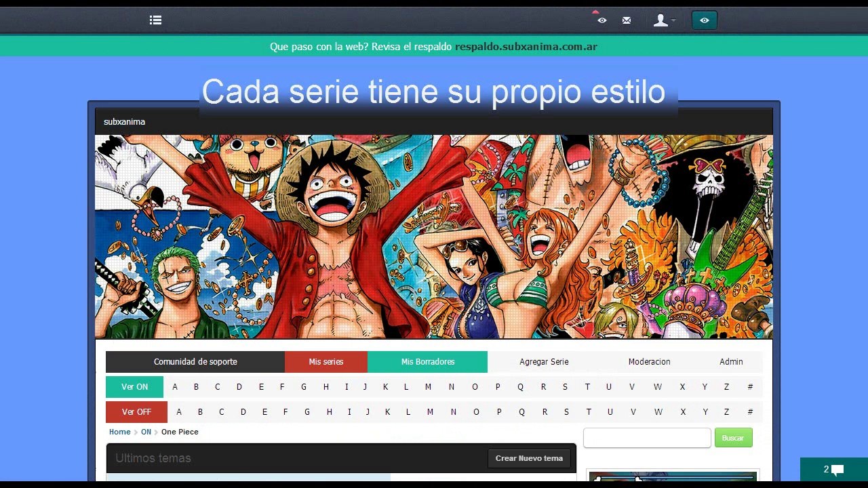Select letter P in the Ver OFF row

pos(499,412)
